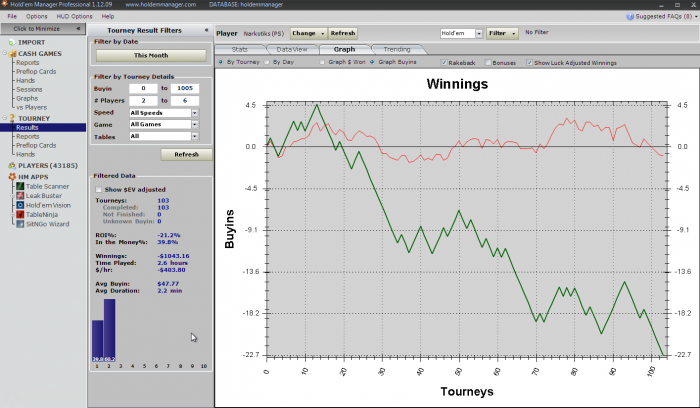Switch to the DataView tab

(292, 50)
